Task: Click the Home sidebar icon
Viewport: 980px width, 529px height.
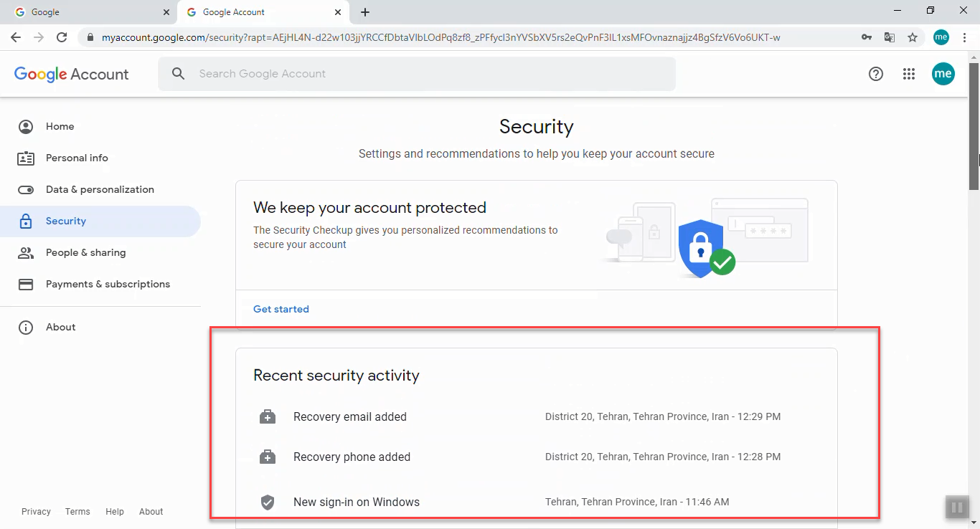Action: click(x=26, y=126)
